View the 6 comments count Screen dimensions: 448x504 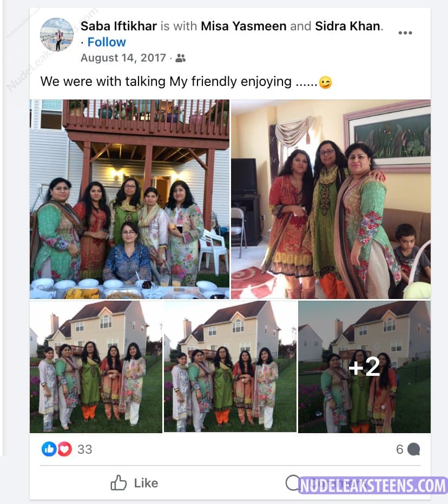pos(399,449)
